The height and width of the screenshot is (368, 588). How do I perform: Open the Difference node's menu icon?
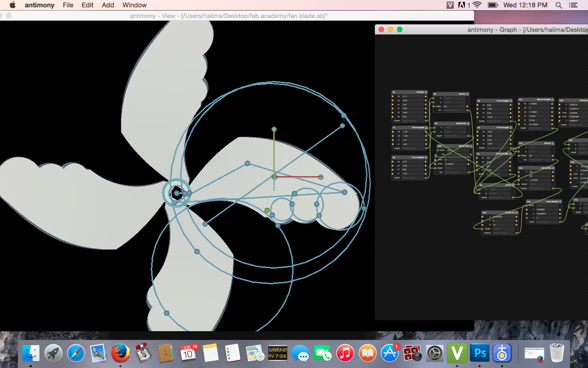coord(468,124)
